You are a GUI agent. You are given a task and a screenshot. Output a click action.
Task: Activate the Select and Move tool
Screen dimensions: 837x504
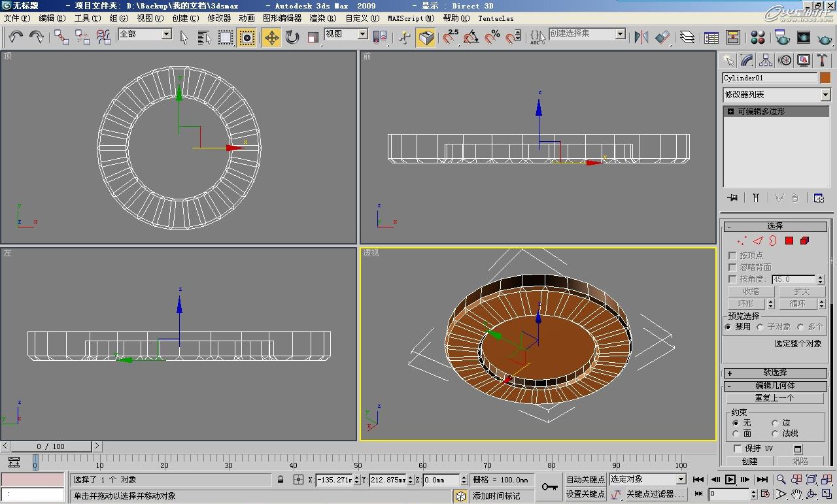point(271,37)
